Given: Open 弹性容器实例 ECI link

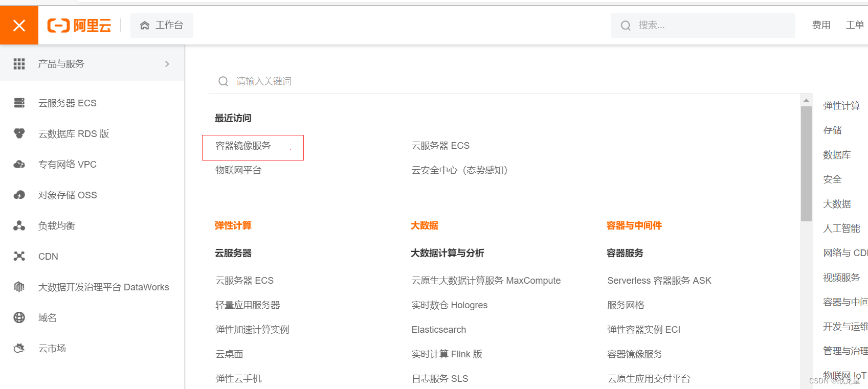Looking at the screenshot, I should pos(643,330).
